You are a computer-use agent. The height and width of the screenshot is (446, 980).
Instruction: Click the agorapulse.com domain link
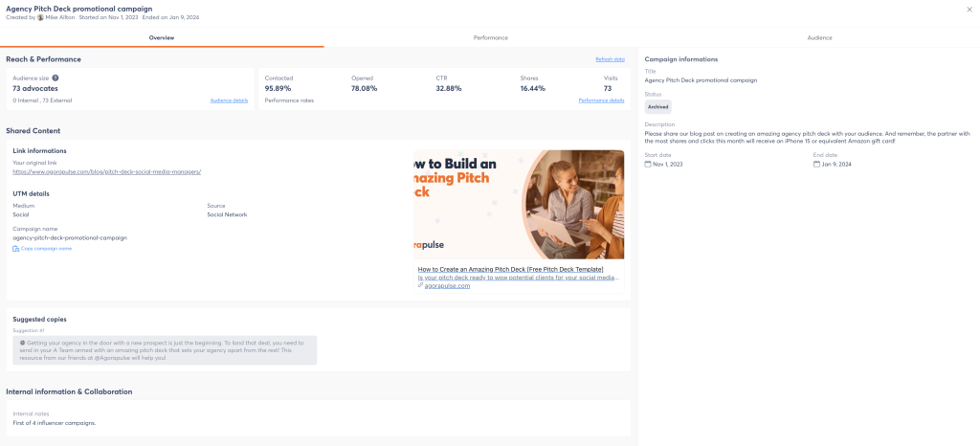(447, 285)
